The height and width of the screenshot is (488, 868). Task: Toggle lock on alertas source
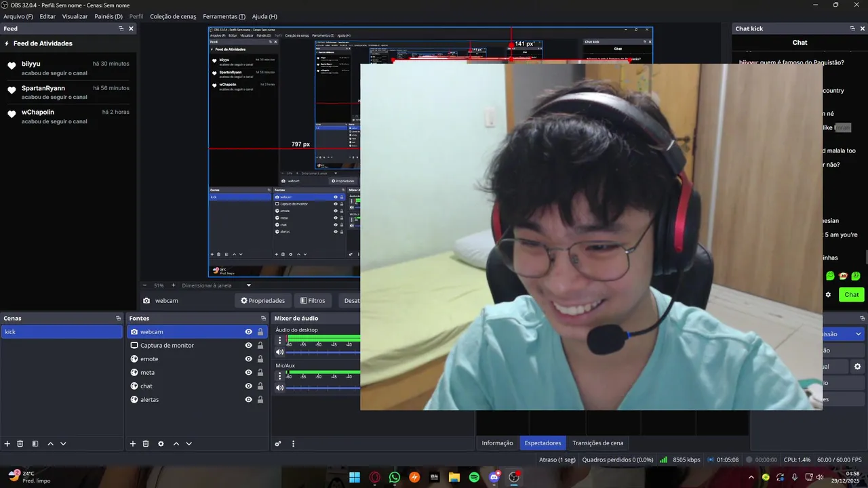tap(260, 400)
